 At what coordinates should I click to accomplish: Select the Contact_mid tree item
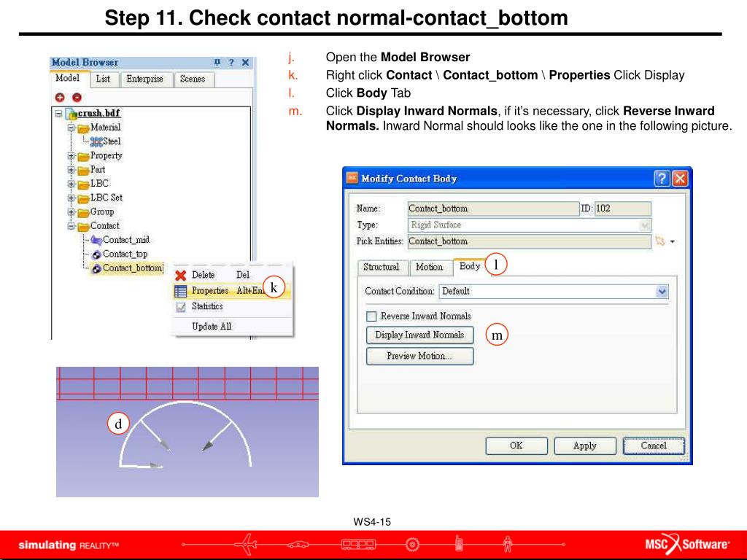126,240
